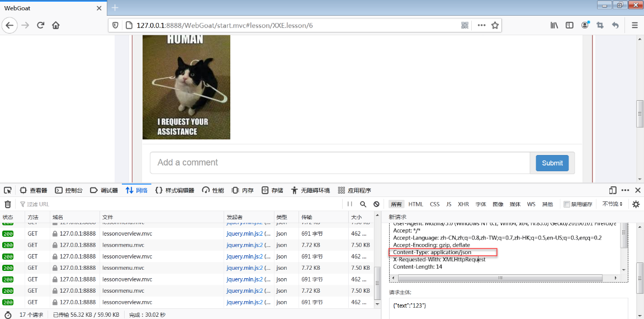This screenshot has height=319, width=644.
Task: Bookmark this page with the star icon
Action: 495,25
